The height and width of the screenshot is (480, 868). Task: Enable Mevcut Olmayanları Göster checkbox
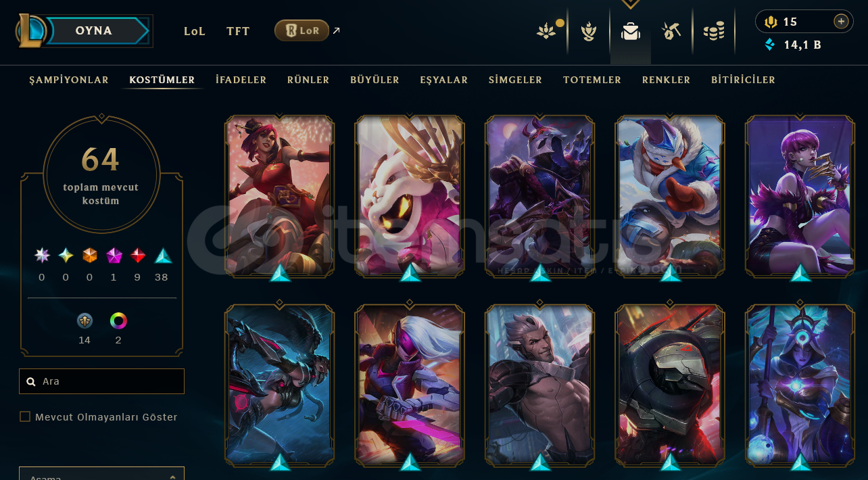[x=25, y=416]
